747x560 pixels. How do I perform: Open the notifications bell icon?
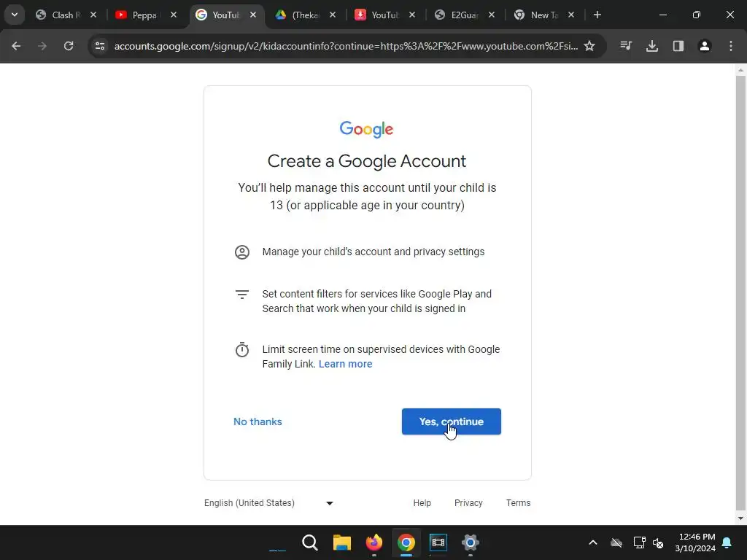click(727, 542)
